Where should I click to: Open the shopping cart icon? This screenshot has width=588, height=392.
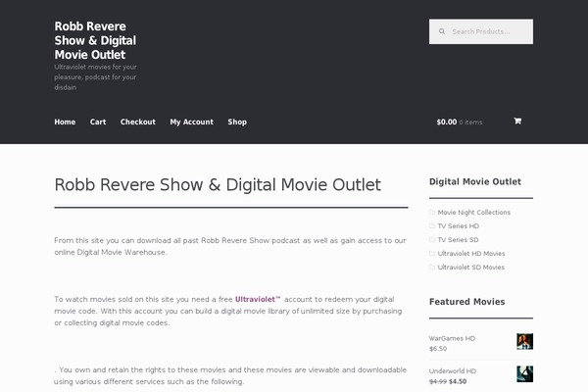pos(517,121)
